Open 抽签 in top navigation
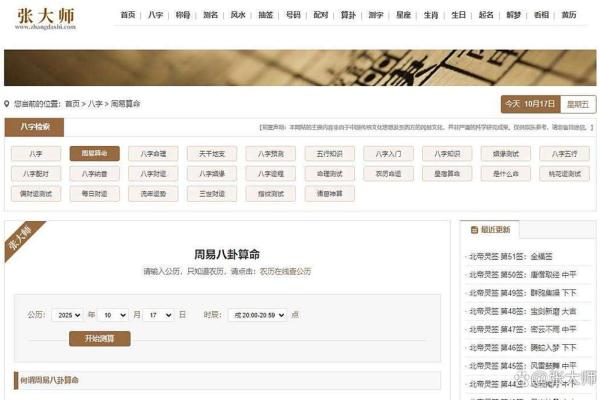The height and width of the screenshot is (400, 600). 266,15
